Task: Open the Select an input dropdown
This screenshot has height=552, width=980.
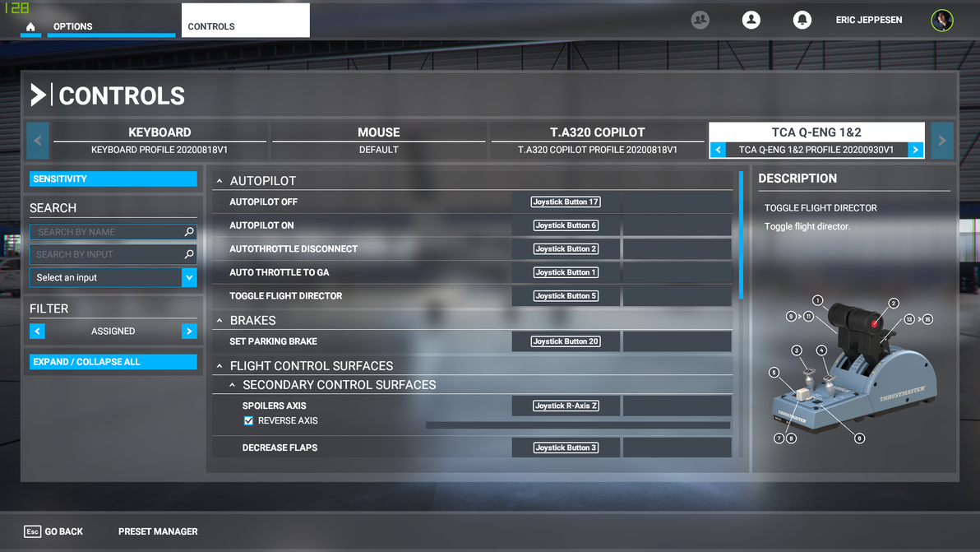Action: pyautogui.click(x=113, y=277)
